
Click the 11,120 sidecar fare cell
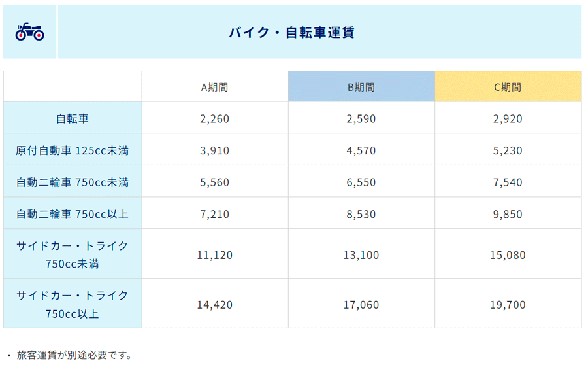point(215,254)
